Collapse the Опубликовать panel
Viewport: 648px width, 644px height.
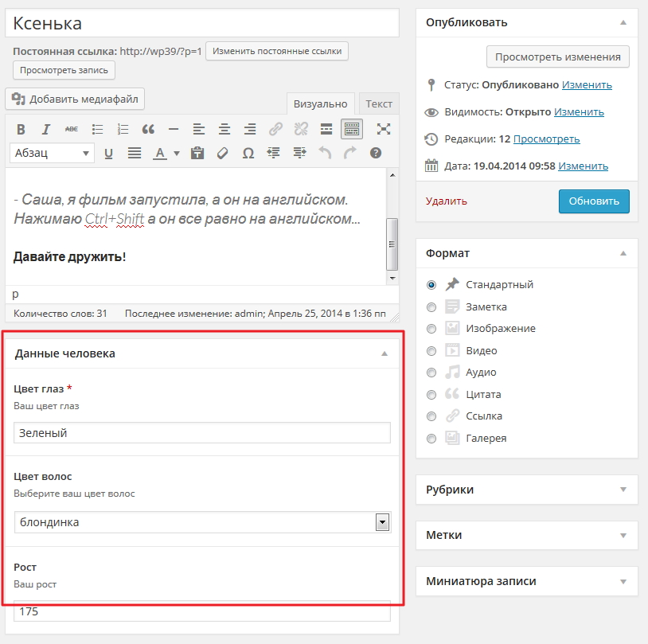pyautogui.click(x=623, y=23)
